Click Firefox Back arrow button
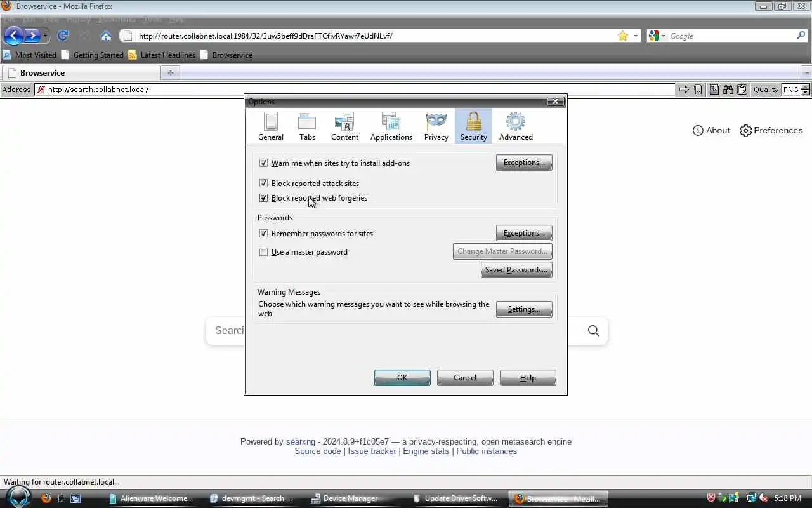This screenshot has height=508, width=812. 13,36
